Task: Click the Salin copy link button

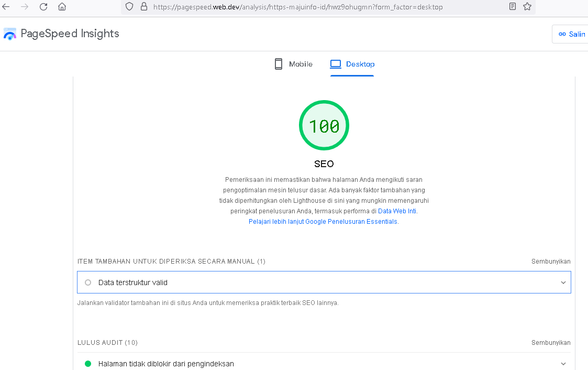Action: click(571, 34)
